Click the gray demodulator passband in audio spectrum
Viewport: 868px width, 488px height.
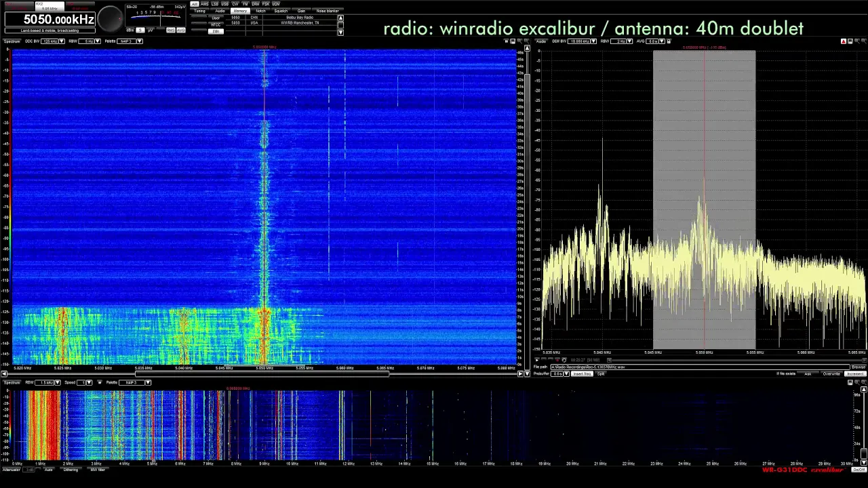tap(704, 200)
